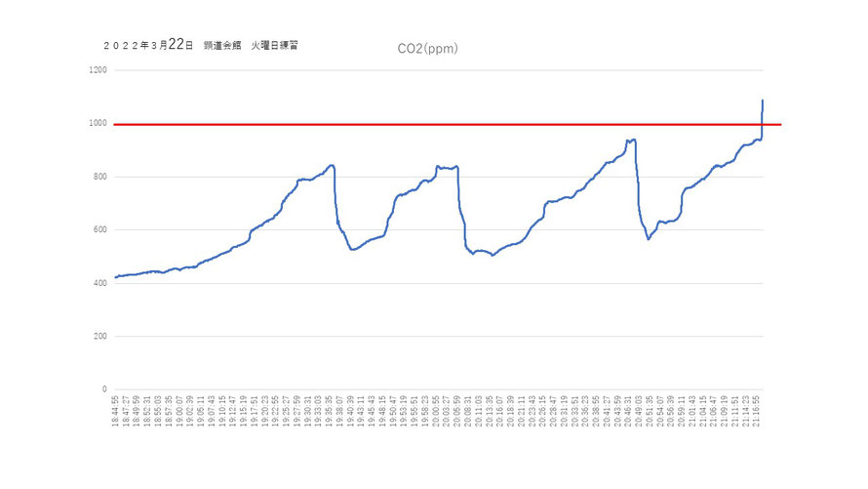
Task: Select the red 1000 ppm threshold line
Action: 448,125
